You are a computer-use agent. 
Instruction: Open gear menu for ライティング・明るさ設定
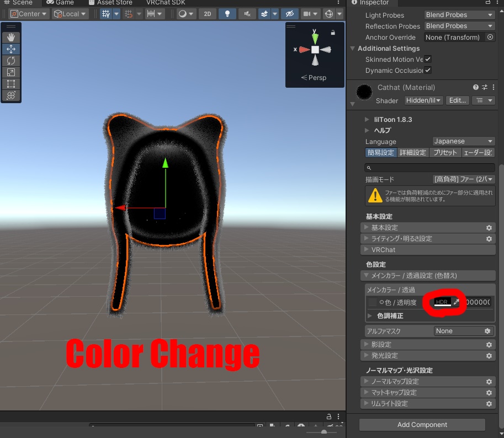pyautogui.click(x=489, y=239)
